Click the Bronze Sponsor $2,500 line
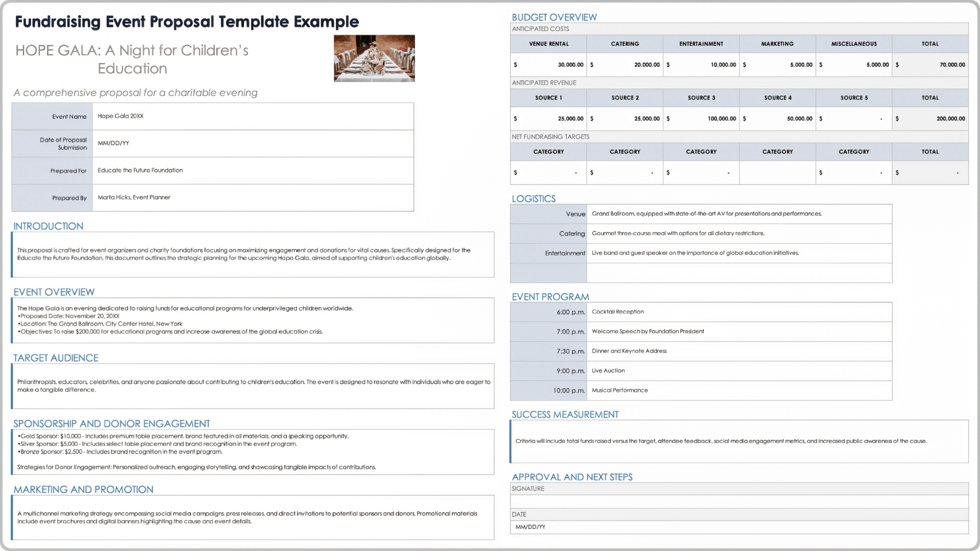980x551 pixels. pos(120,452)
